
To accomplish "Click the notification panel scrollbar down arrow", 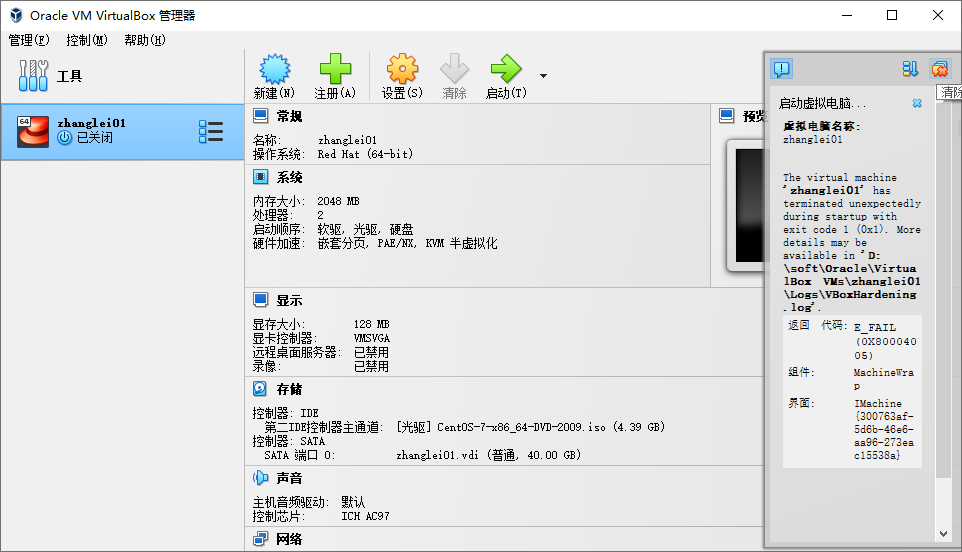I will pos(943,534).
